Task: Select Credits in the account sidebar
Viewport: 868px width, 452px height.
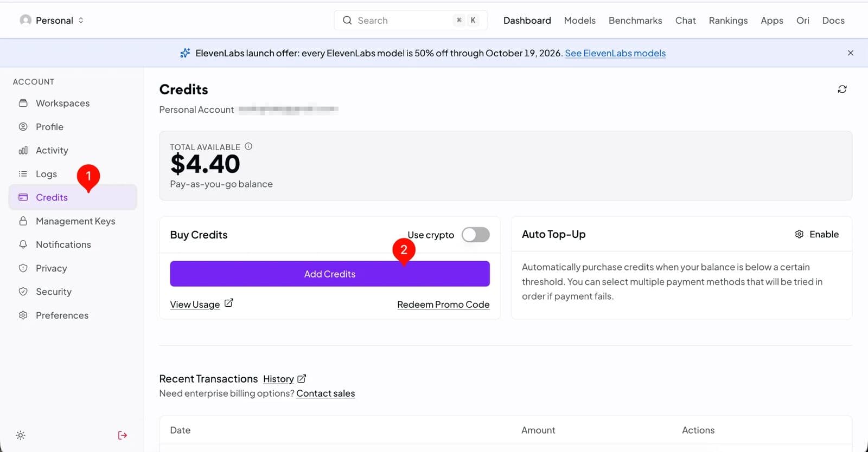Action: [73, 197]
